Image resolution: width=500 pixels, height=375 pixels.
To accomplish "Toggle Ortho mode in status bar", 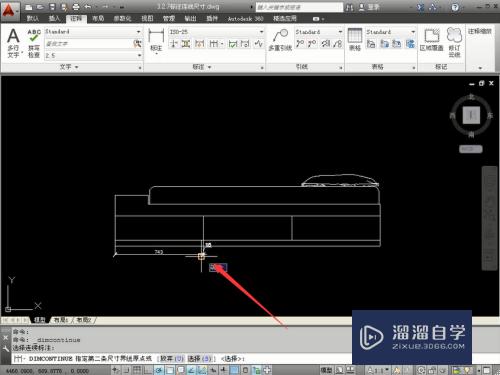I will click(148, 370).
